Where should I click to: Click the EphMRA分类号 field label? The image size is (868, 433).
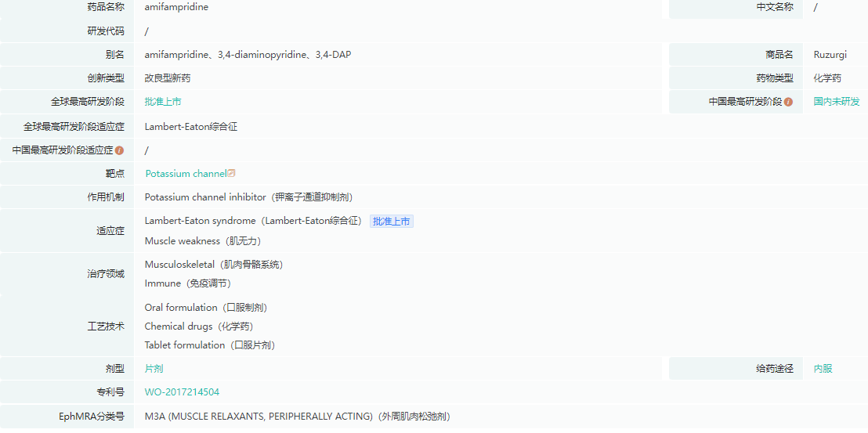click(x=92, y=417)
